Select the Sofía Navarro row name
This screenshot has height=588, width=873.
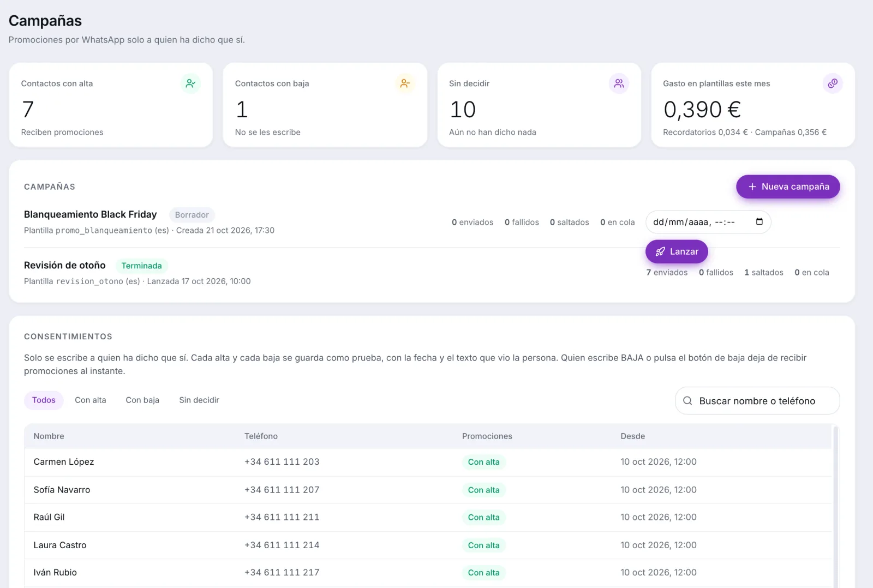pyautogui.click(x=62, y=490)
